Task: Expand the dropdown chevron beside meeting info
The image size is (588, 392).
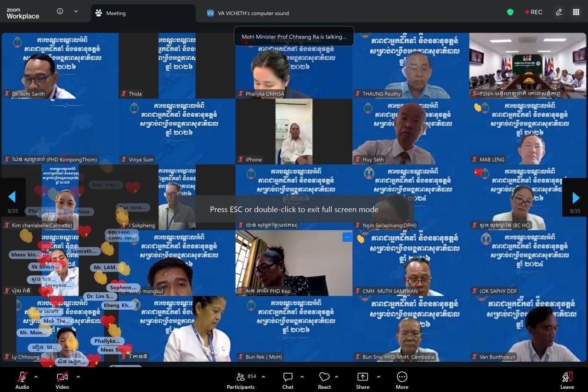Action: point(76,11)
